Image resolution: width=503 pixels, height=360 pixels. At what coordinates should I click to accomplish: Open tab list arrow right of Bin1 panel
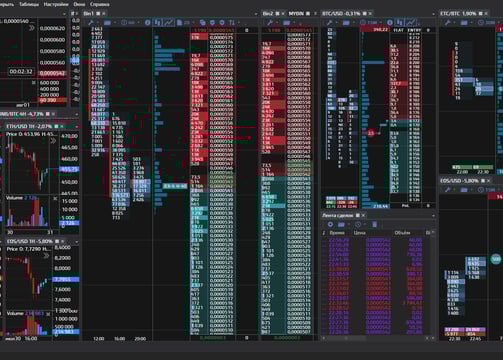(256, 14)
